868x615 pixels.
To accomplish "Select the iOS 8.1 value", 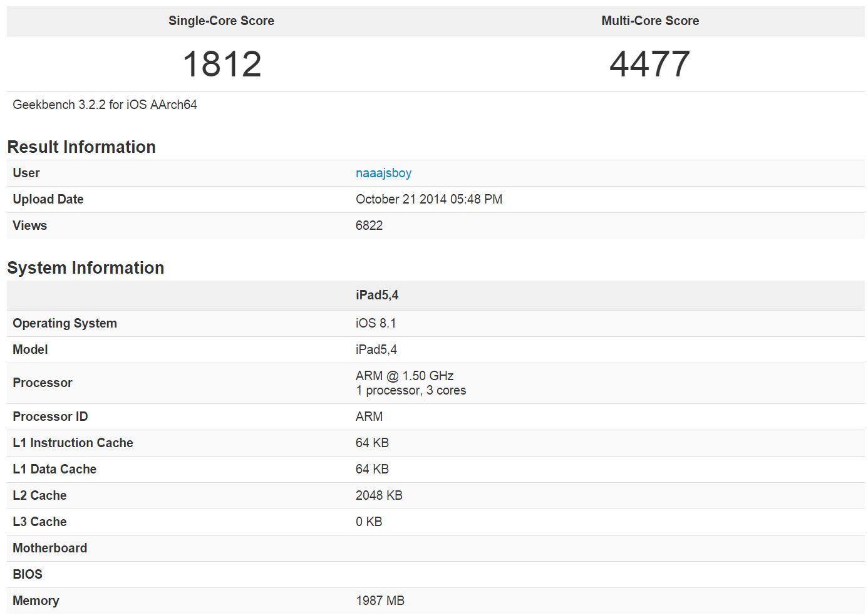I will point(376,323).
